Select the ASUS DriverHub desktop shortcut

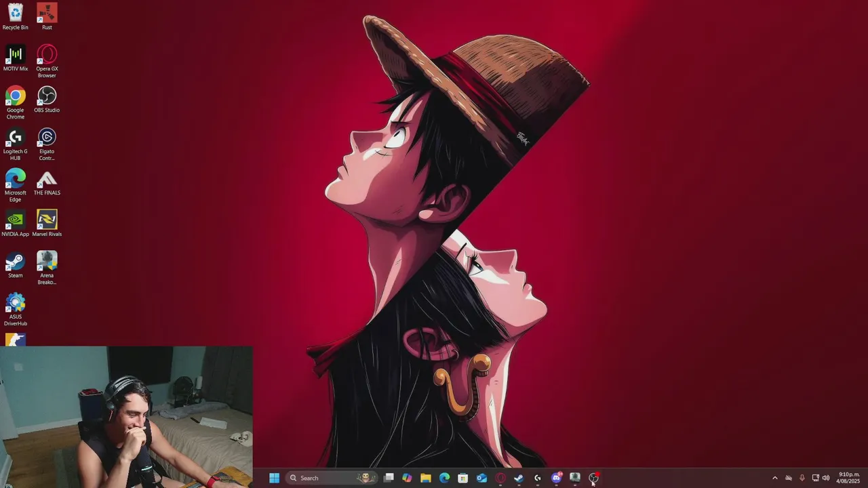point(15,310)
